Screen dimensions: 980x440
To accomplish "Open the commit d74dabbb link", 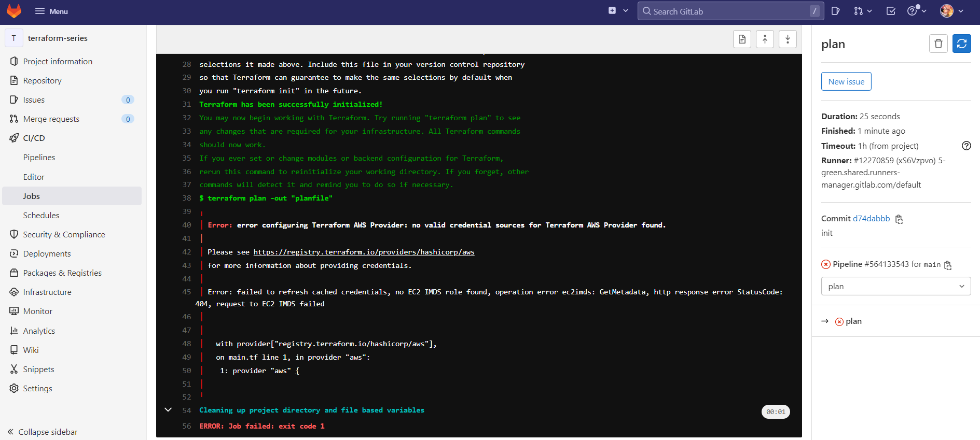I will (871, 218).
